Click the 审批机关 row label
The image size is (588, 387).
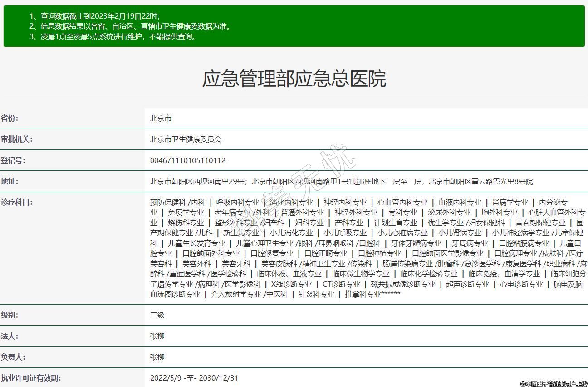click(x=16, y=139)
